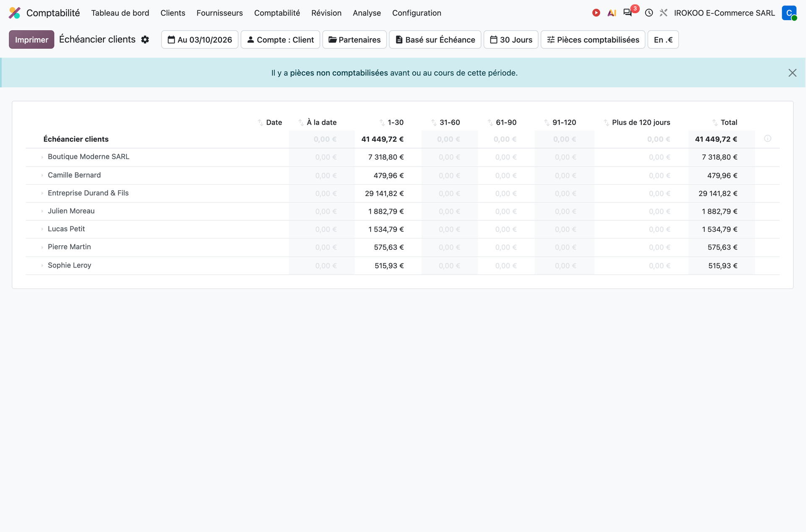Open the Analyse menu
The image size is (806, 532).
[366, 13]
